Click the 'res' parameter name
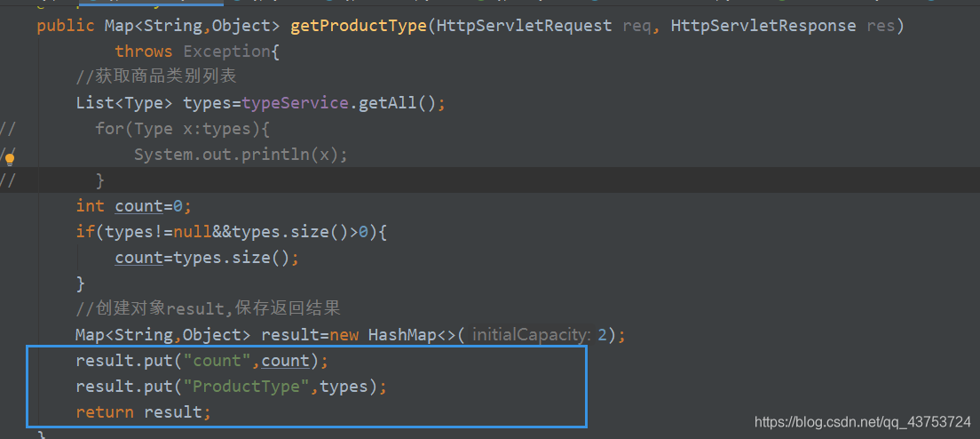This screenshot has height=439, width=980. tap(881, 27)
